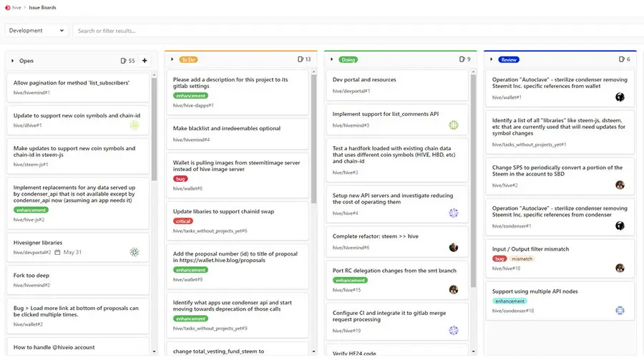Click avatar on Complete refactor steem card
Screen dimensions: 644x358
click(x=453, y=248)
